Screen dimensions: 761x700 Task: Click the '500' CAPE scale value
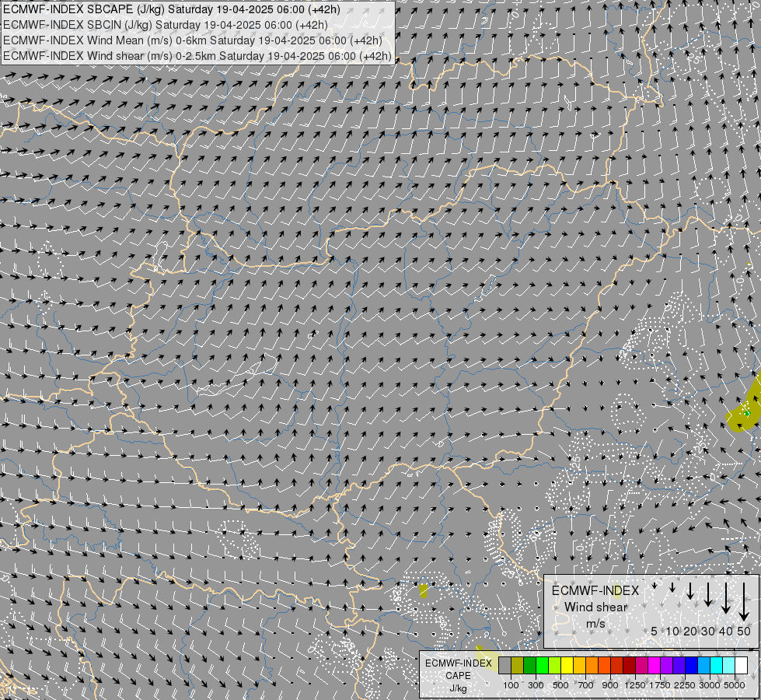coord(560,685)
